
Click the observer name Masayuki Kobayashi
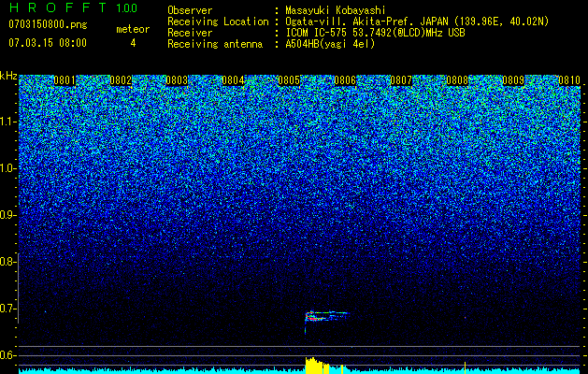pyautogui.click(x=335, y=10)
